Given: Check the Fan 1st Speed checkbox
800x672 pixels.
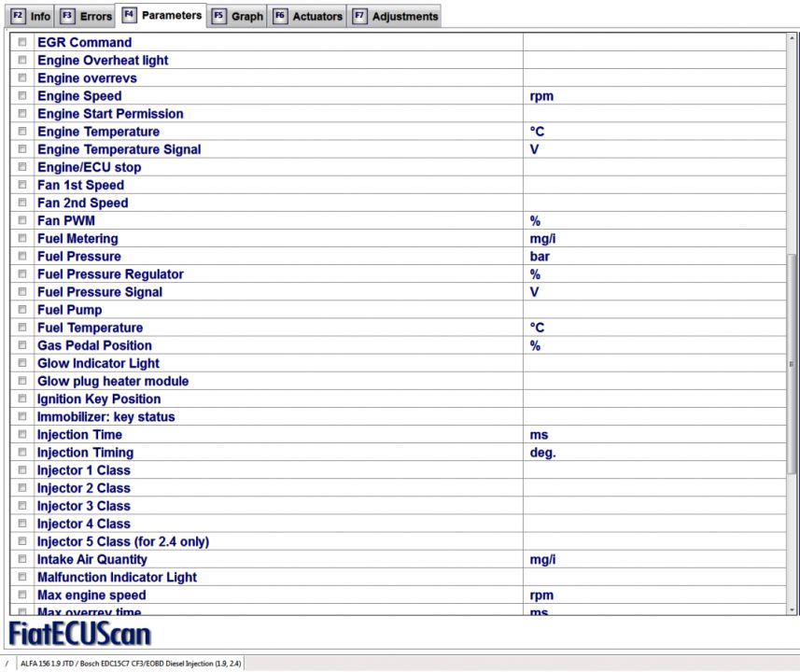Looking at the screenshot, I should tap(22, 185).
